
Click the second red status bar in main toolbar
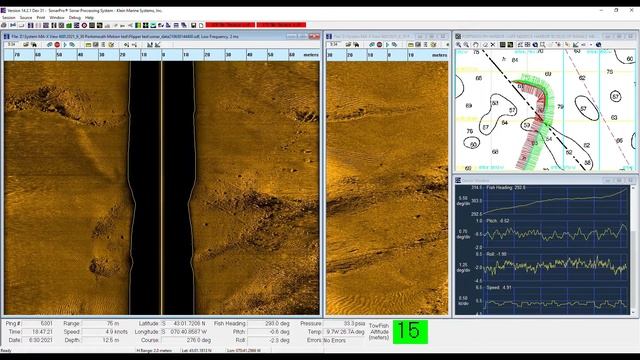pyautogui.click(x=281, y=25)
